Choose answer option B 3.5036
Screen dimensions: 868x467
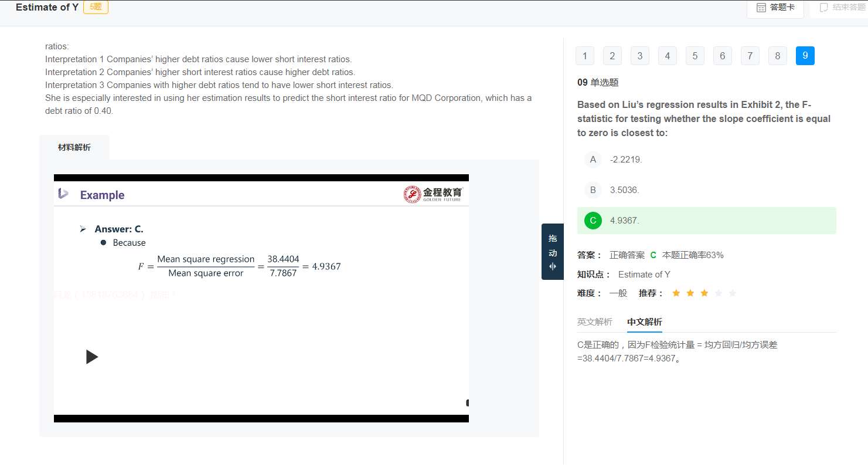pos(593,190)
